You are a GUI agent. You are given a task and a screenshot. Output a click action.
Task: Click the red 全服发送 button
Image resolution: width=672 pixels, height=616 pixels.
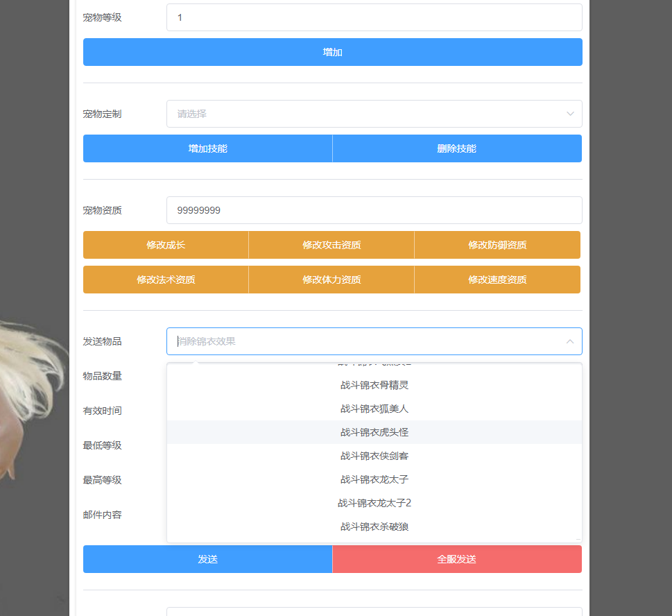point(457,559)
